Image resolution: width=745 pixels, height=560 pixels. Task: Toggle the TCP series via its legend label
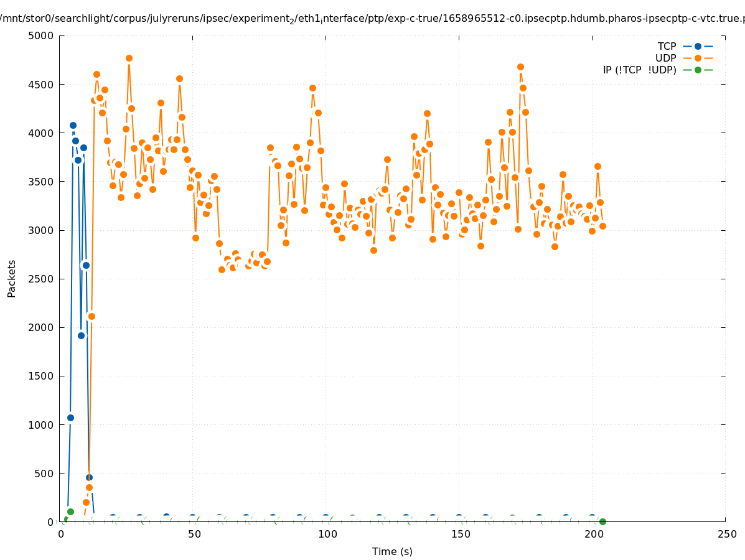pyautogui.click(x=667, y=46)
